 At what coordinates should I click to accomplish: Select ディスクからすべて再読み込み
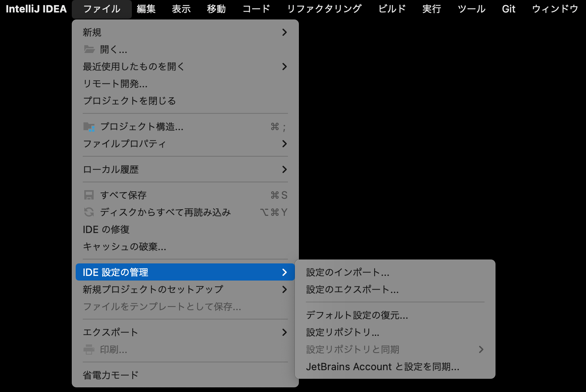click(185, 212)
